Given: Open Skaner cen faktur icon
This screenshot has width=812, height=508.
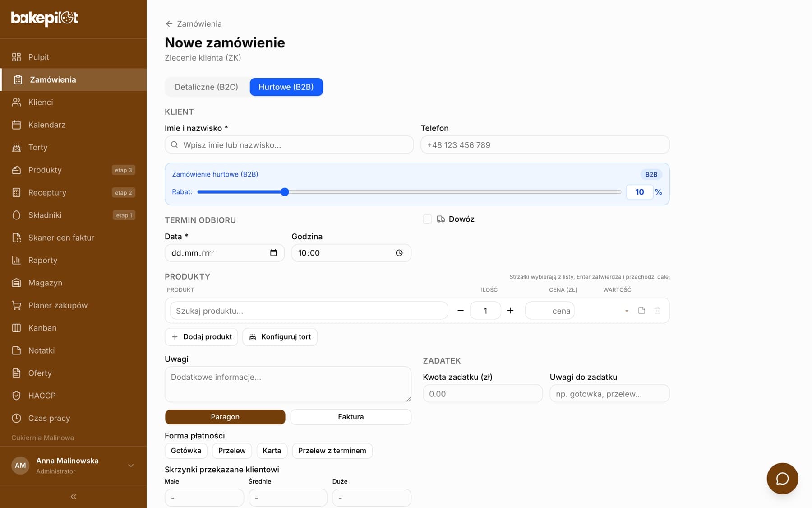Looking at the screenshot, I should click(x=16, y=238).
